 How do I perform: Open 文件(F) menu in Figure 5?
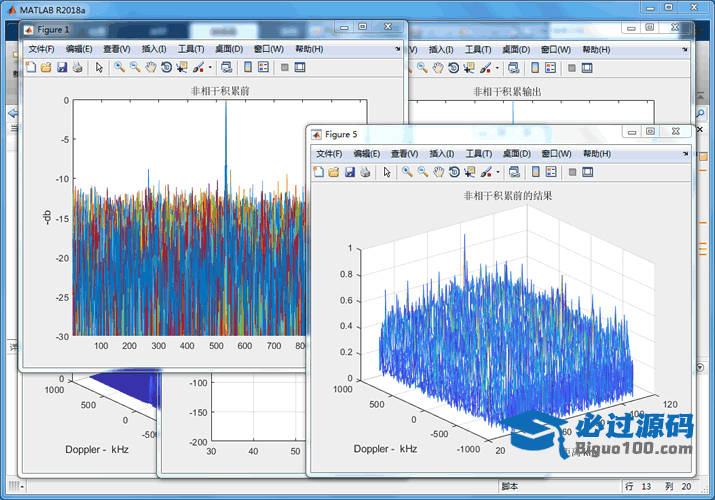point(330,154)
